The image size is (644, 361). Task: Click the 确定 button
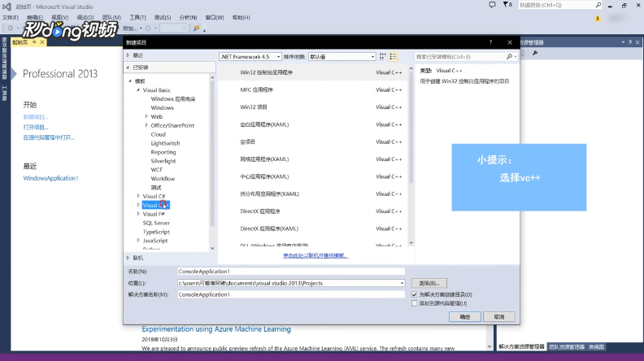tap(465, 317)
